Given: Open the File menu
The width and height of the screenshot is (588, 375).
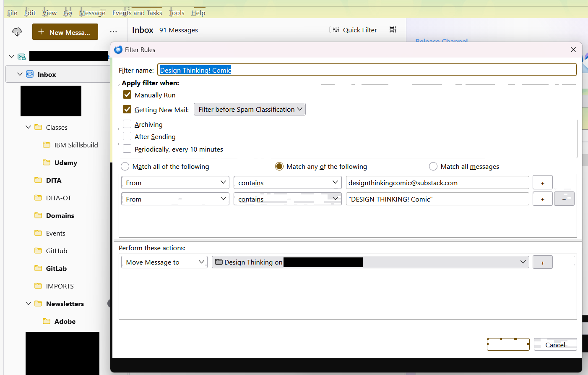Looking at the screenshot, I should pyautogui.click(x=12, y=13).
